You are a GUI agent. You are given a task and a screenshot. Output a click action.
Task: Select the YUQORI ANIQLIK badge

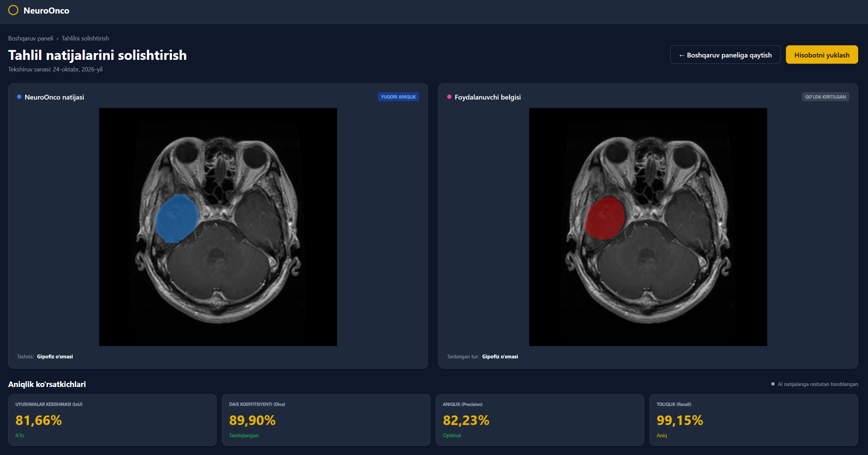[398, 97]
